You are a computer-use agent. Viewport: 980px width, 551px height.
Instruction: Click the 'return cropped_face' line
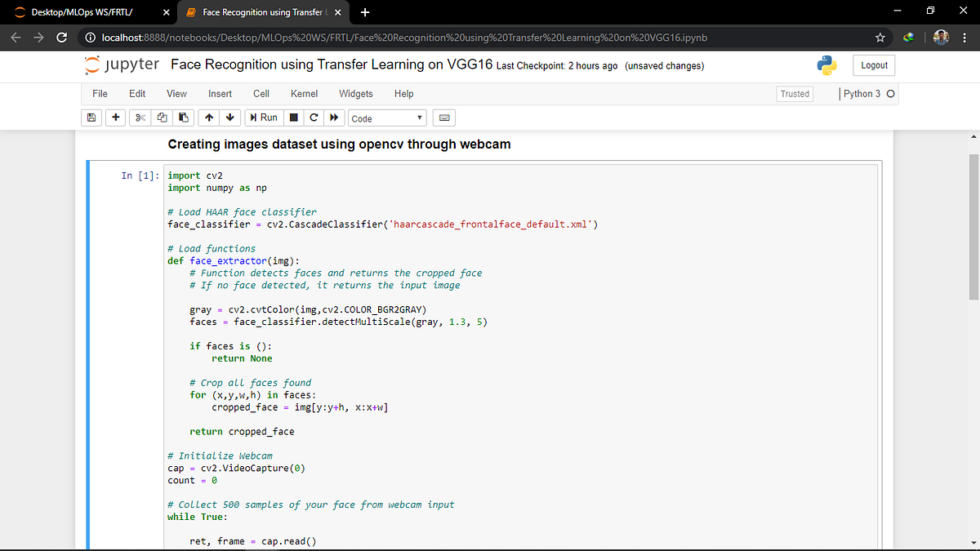pyautogui.click(x=242, y=432)
